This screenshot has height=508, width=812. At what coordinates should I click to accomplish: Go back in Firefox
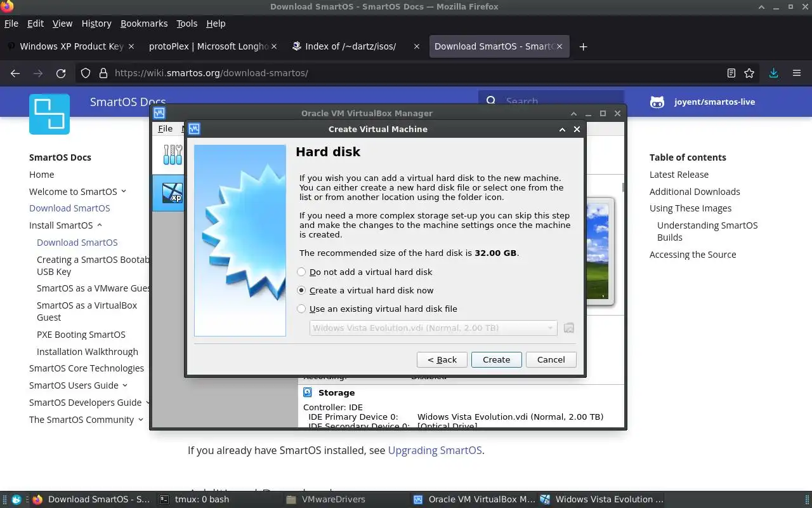tap(15, 73)
